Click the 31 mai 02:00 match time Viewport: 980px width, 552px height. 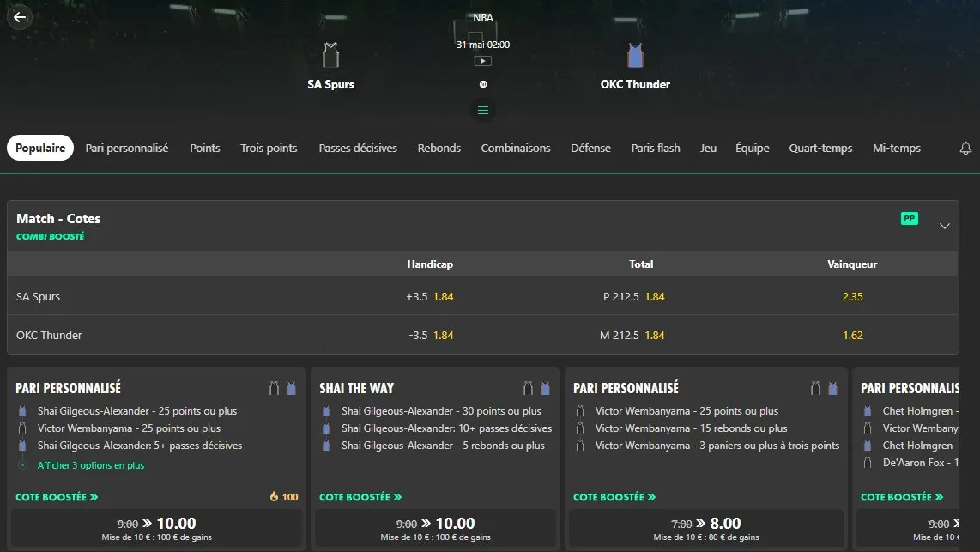pyautogui.click(x=482, y=45)
